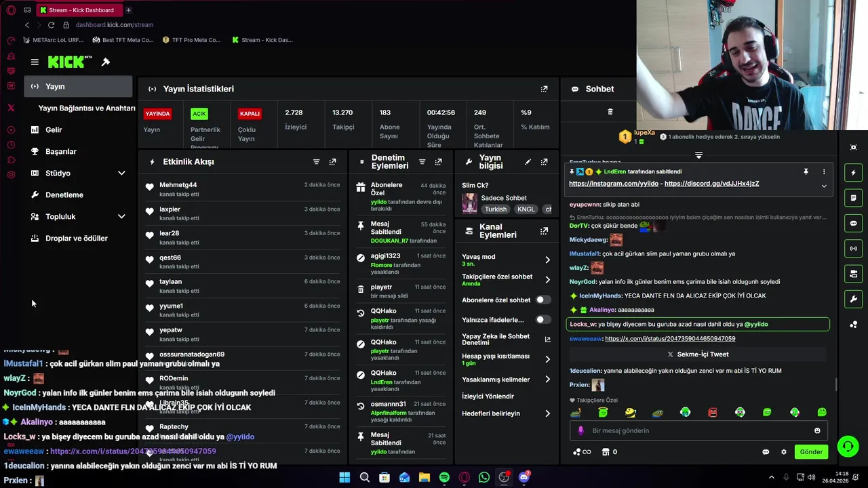Click the lightning bolt icon in right sidebar
This screenshot has width=868, height=488.
click(x=853, y=173)
